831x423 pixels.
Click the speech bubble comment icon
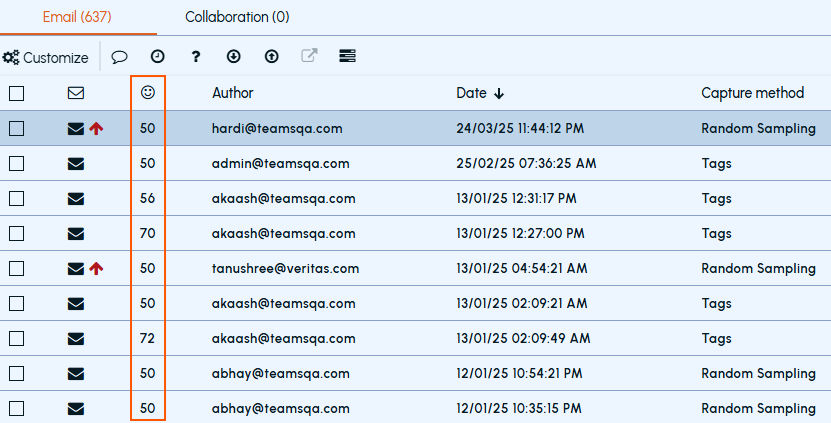119,57
